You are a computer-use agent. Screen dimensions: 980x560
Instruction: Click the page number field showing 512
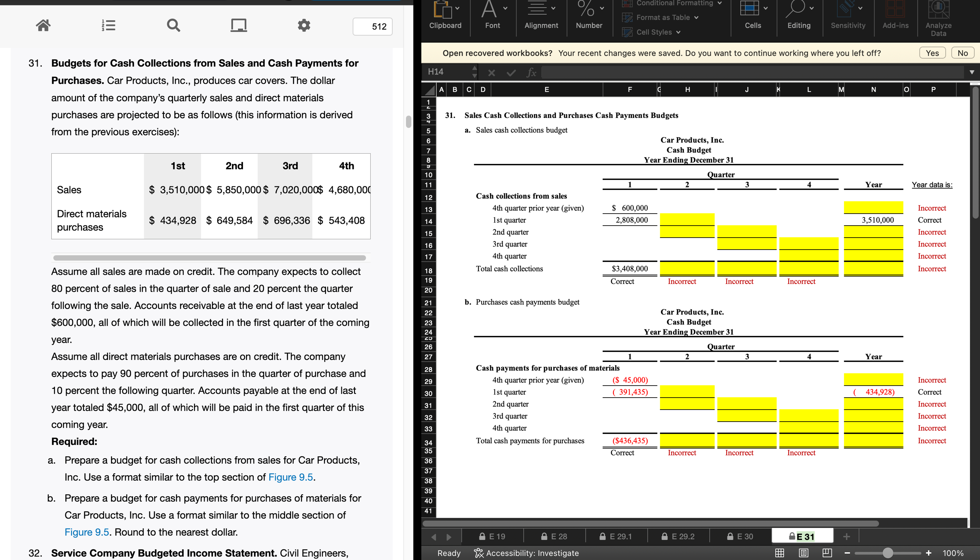372,26
